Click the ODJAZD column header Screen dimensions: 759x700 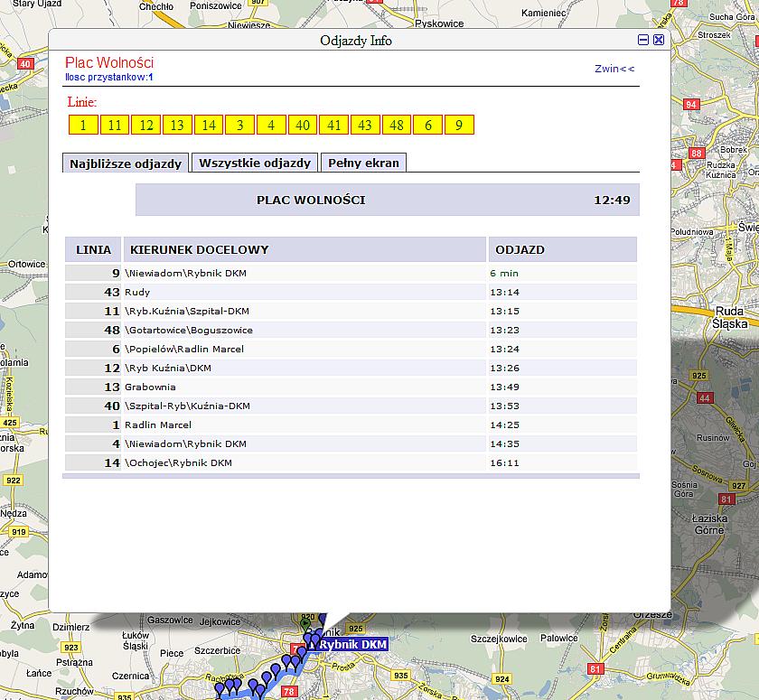coord(563,249)
